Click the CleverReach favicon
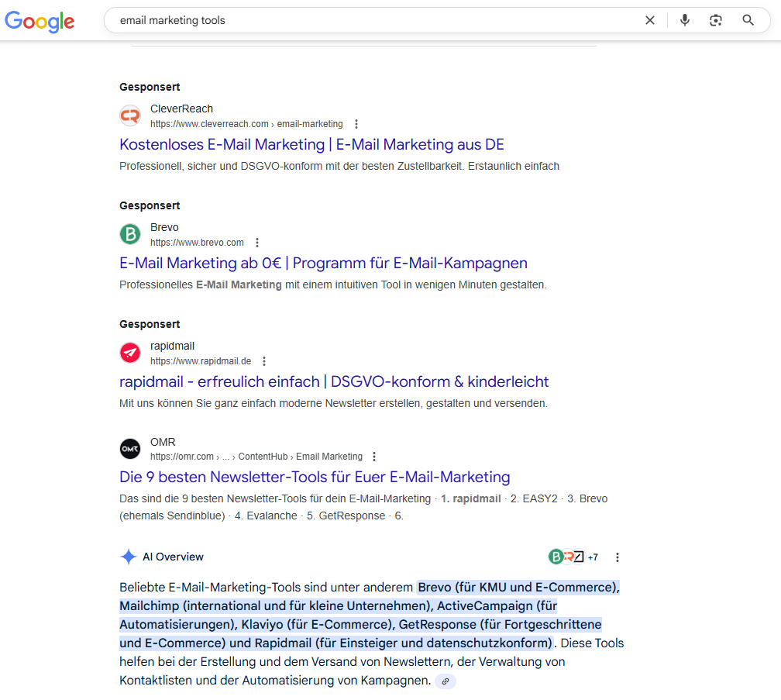Viewport: 781px width, 700px height. [x=129, y=115]
